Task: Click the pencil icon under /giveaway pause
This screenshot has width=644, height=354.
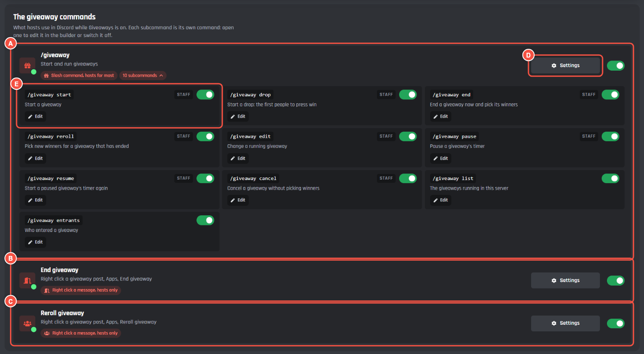Action: click(x=435, y=158)
